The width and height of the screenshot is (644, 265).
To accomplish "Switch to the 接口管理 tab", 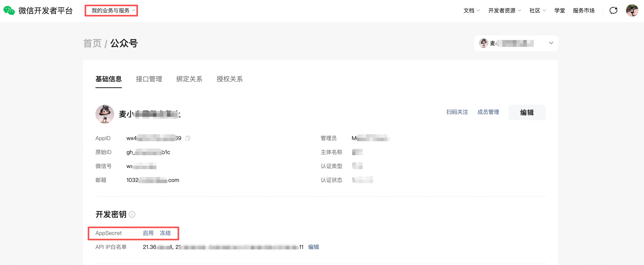I will (149, 79).
